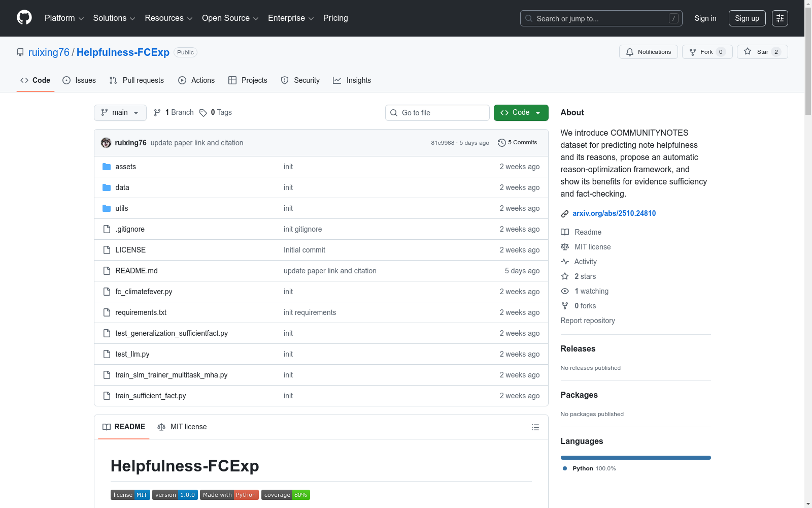Expand the Enterprise menu

pyautogui.click(x=291, y=18)
